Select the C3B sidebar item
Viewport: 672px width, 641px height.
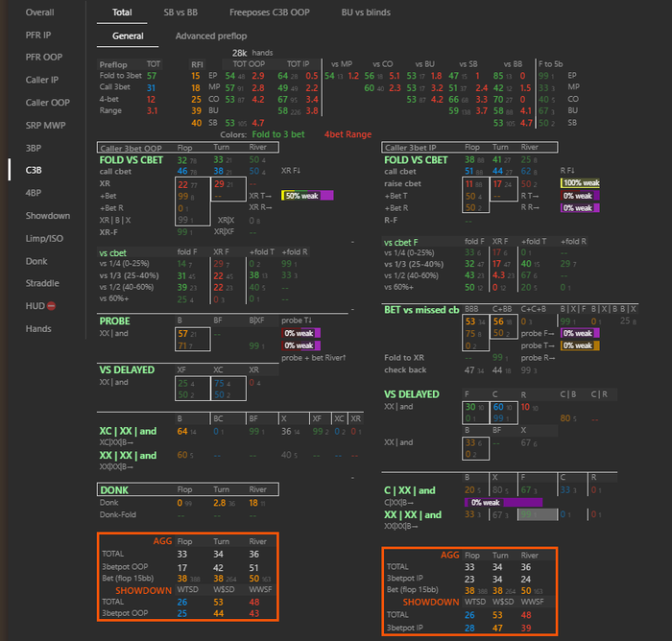(x=34, y=170)
